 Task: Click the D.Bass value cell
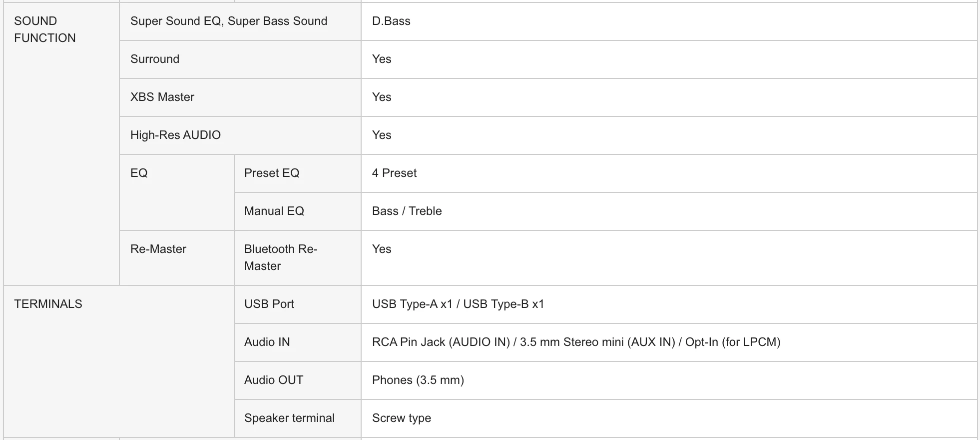669,21
